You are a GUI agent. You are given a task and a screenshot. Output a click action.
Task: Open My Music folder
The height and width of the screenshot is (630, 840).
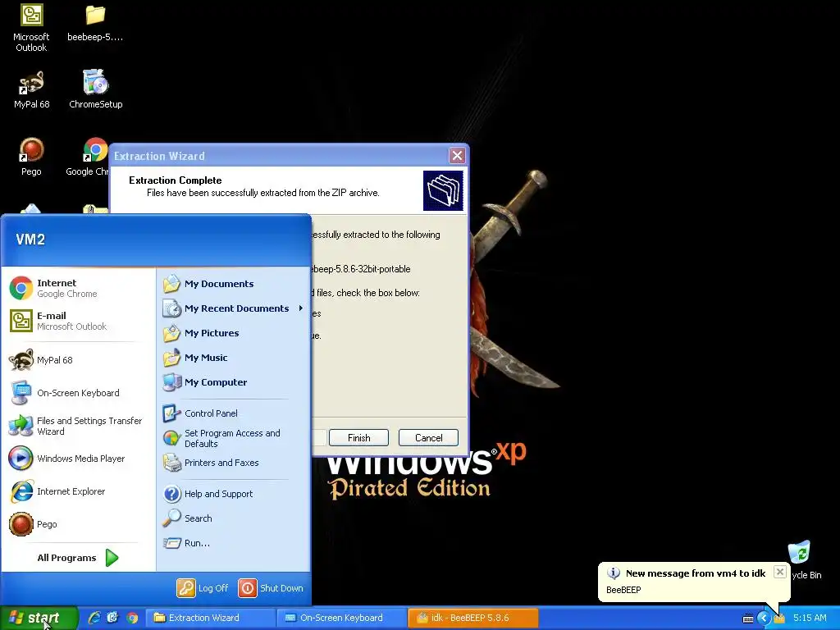pos(234,358)
